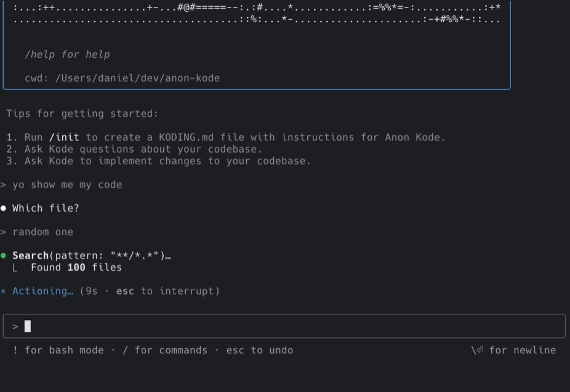Click the '\⏎ for newline' hint
The width and height of the screenshot is (570, 392).
tap(513, 350)
